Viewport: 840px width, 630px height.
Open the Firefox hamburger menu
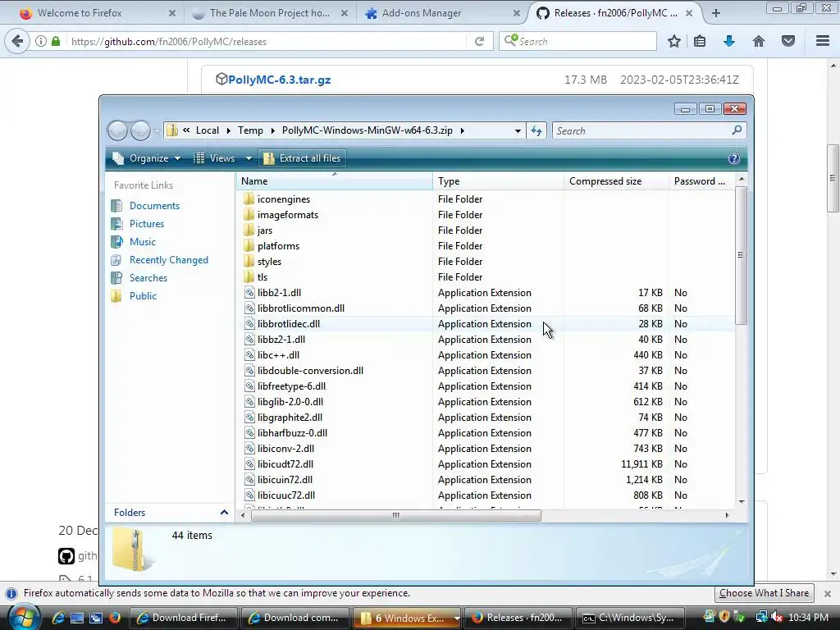pyautogui.click(x=823, y=41)
